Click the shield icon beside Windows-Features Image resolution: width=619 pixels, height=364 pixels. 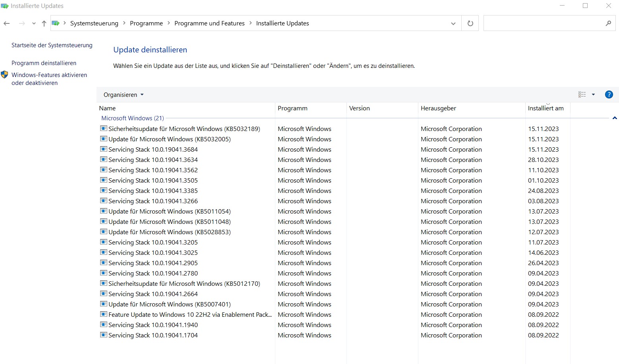point(5,75)
